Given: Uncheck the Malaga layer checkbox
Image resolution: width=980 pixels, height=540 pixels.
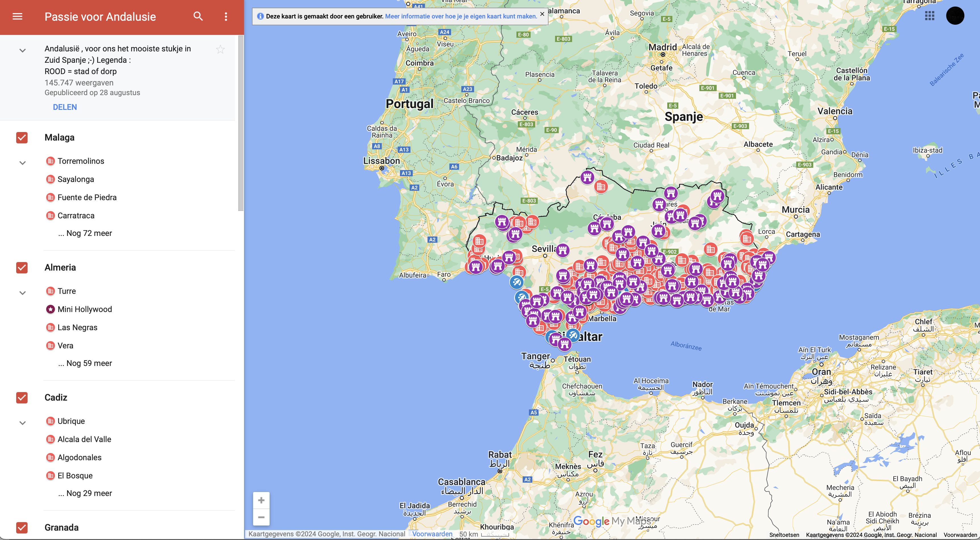Looking at the screenshot, I should click(22, 138).
